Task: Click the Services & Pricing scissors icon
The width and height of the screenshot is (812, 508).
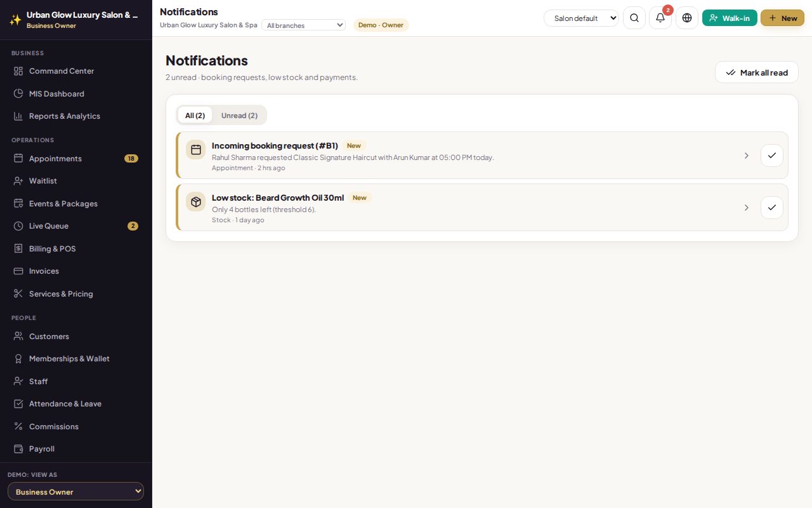Action: (18, 293)
